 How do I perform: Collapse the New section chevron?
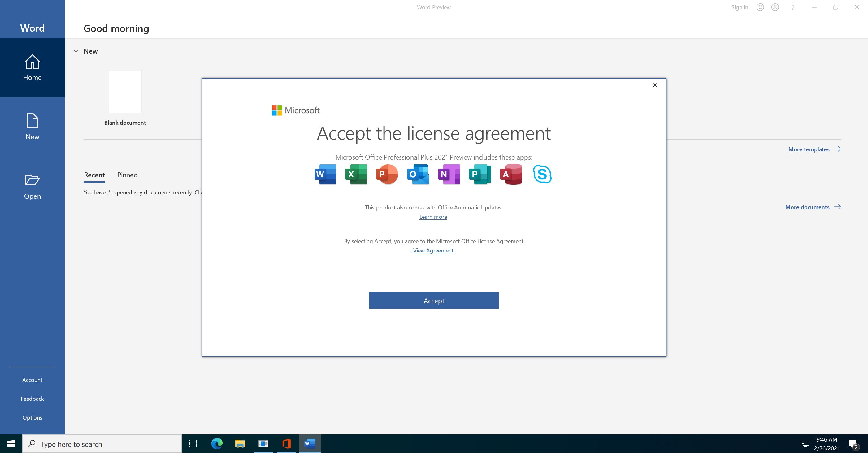tap(76, 51)
